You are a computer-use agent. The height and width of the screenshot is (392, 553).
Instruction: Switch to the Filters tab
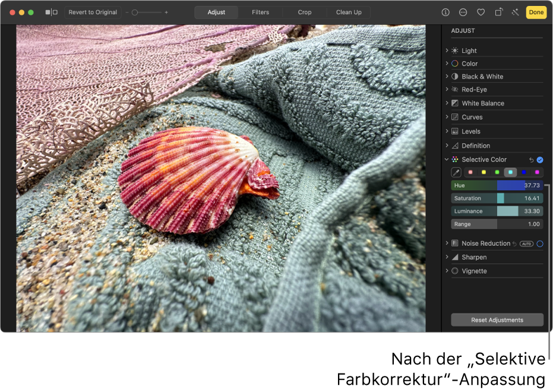coord(260,12)
